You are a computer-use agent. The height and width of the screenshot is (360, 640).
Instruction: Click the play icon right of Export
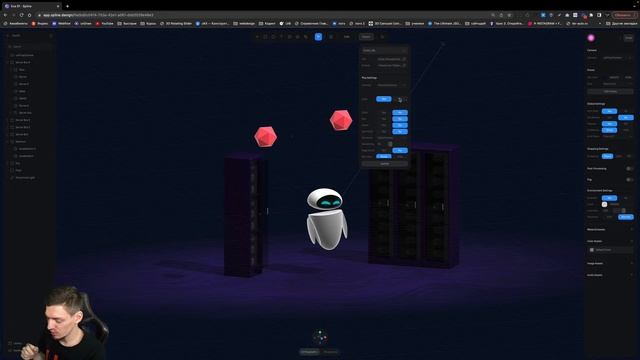[382, 37]
